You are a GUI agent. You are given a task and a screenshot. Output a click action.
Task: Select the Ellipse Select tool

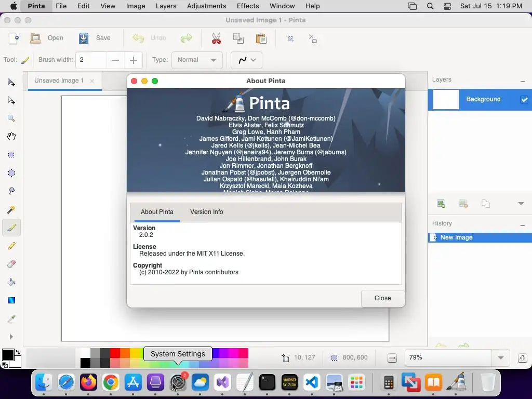pyautogui.click(x=11, y=173)
